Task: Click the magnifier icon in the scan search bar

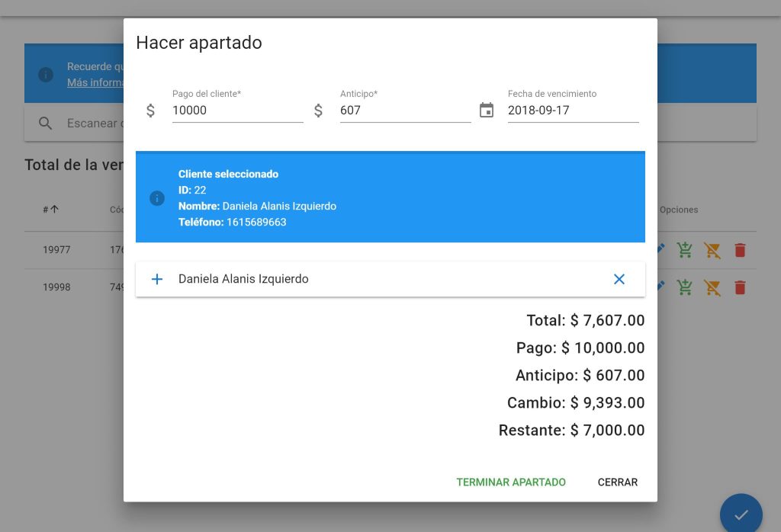Action: 46,123
